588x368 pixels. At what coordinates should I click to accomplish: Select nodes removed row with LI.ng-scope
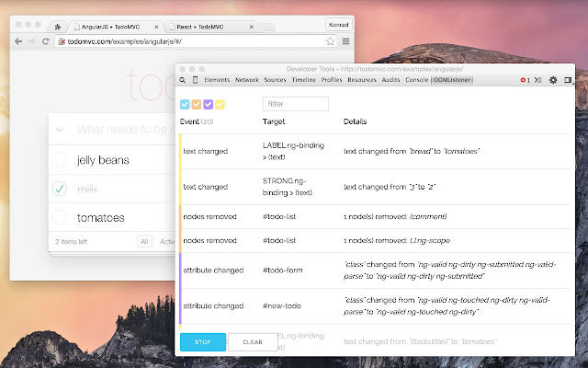(x=376, y=241)
